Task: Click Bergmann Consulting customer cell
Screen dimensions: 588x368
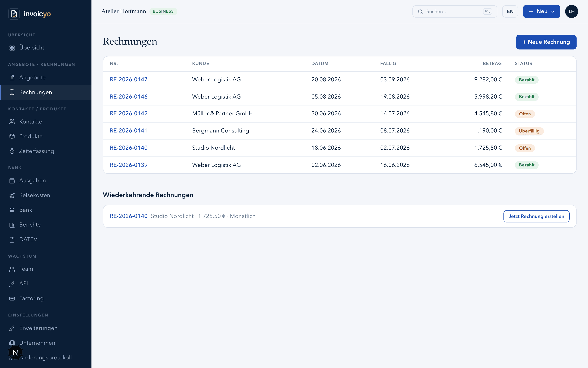Action: click(220, 131)
